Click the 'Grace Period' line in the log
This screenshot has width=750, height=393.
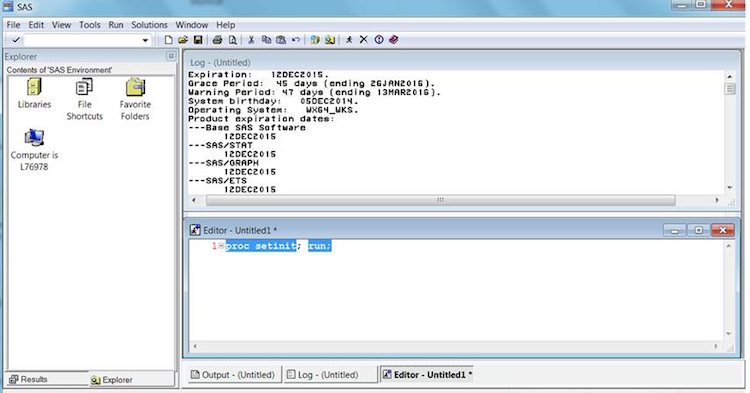[311, 83]
